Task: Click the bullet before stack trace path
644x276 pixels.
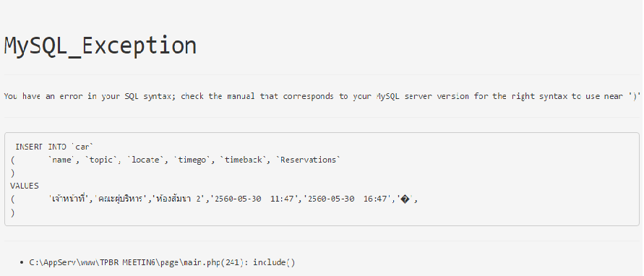Action: (x=22, y=263)
